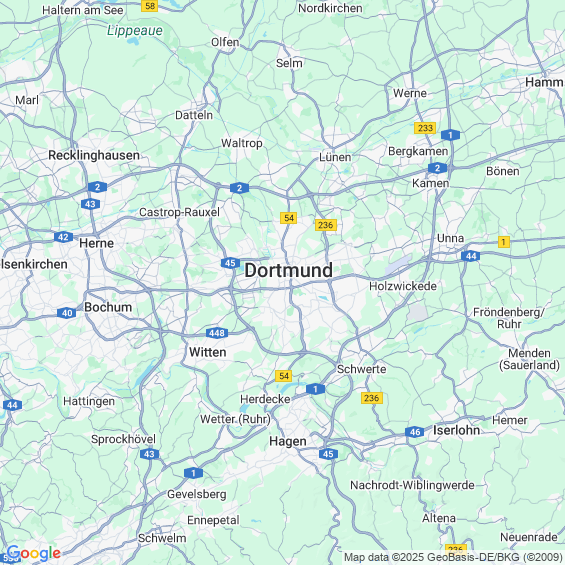Click the A 42 highway shield near Herne

click(63, 237)
